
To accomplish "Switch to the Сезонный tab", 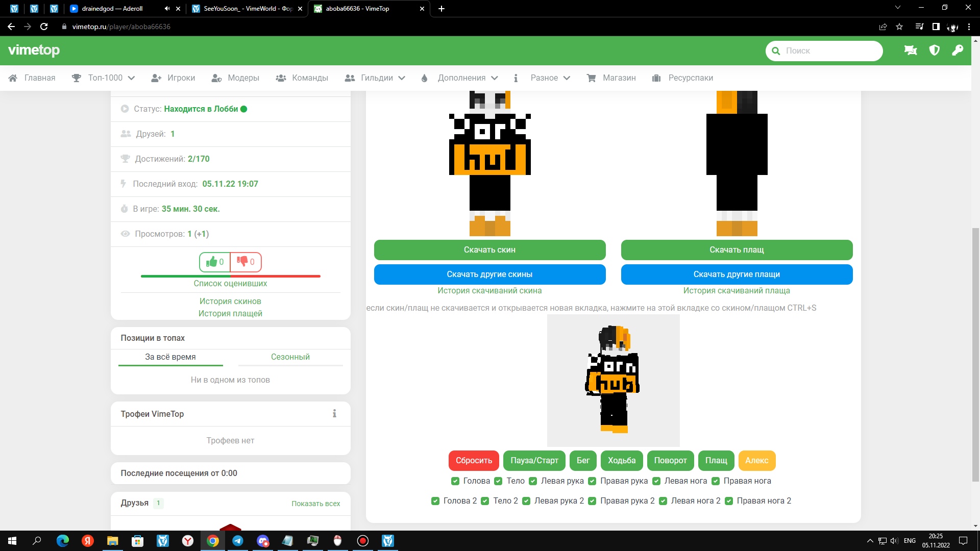I will coord(290,357).
